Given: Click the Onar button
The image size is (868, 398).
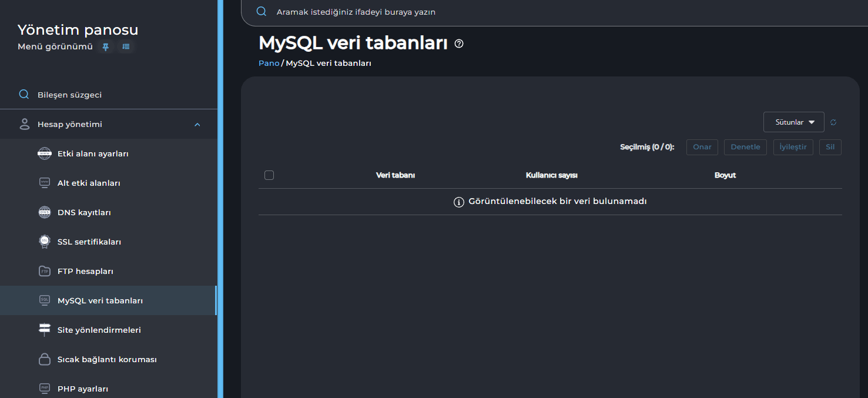Looking at the screenshot, I should (702, 147).
